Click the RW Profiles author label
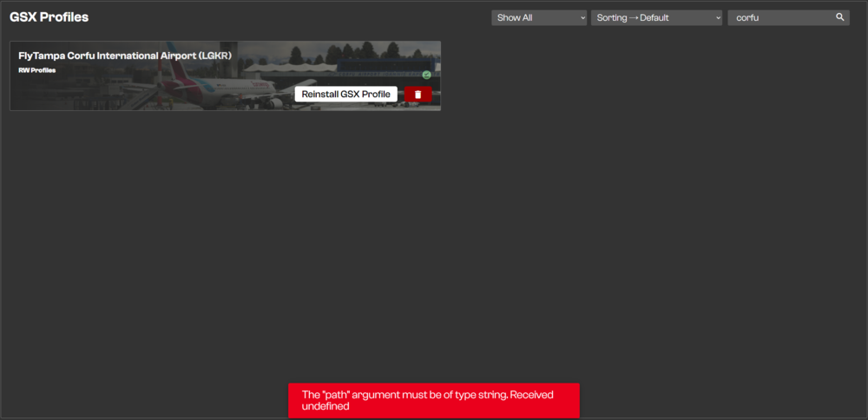 click(37, 70)
